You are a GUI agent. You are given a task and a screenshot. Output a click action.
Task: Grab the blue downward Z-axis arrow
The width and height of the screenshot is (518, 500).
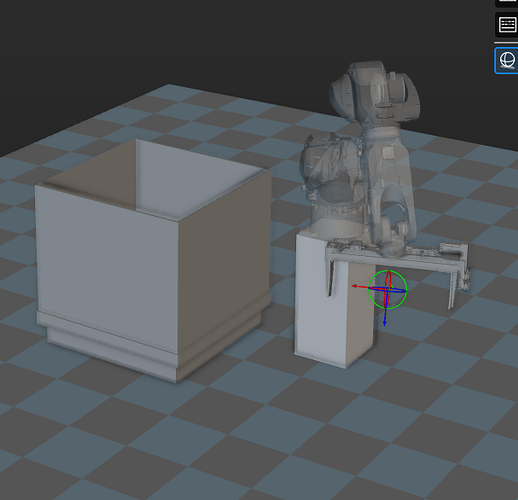pos(385,315)
